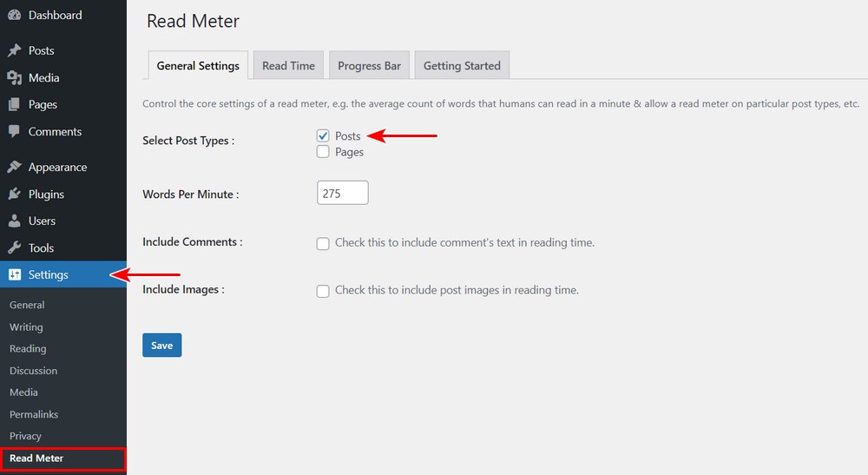Open the Comments menu item
The height and width of the screenshot is (475, 868).
pos(63,132)
